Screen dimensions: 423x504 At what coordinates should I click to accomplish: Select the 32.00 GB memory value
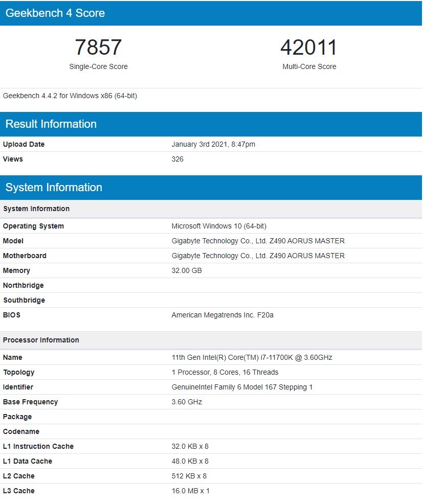[187, 270]
